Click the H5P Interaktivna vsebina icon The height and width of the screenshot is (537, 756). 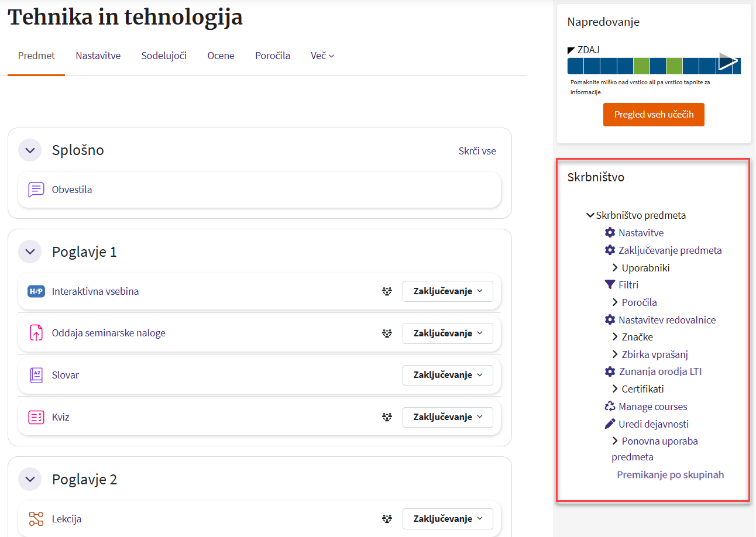36,291
